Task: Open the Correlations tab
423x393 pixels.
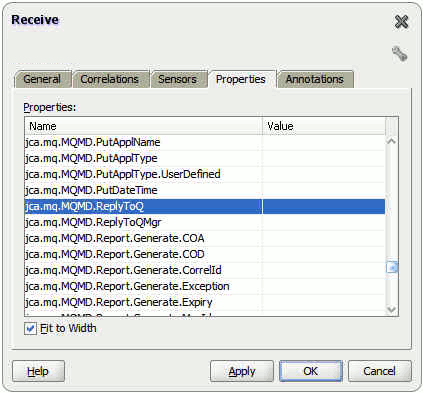Action: [110, 79]
